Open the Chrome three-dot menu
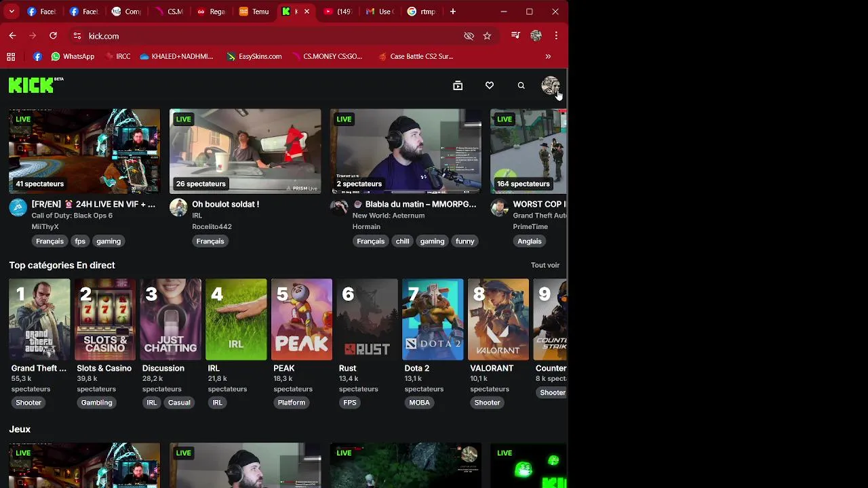868x488 pixels. click(556, 35)
